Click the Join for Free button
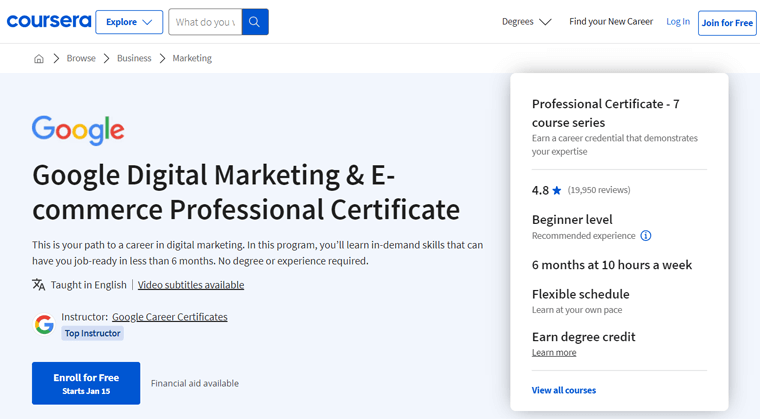Viewport: 760px width, 419px height. [x=727, y=23]
